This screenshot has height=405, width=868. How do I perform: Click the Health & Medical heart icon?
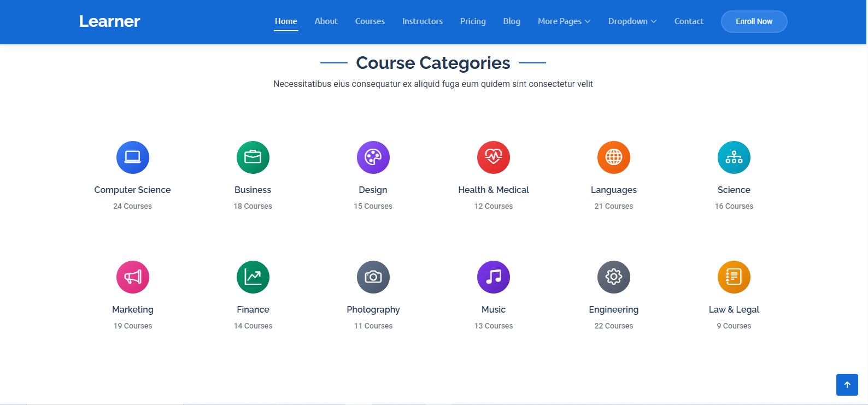[493, 157]
